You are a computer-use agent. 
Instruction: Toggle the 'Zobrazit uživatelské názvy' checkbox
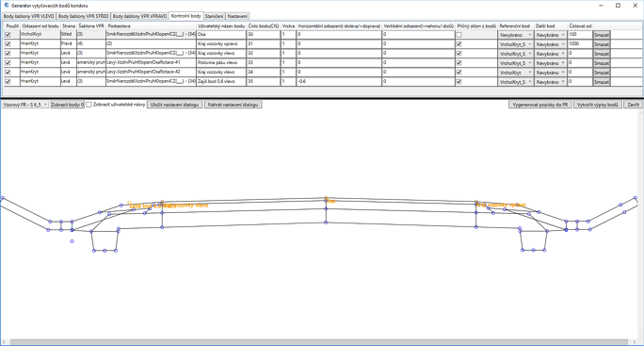pyautogui.click(x=89, y=105)
